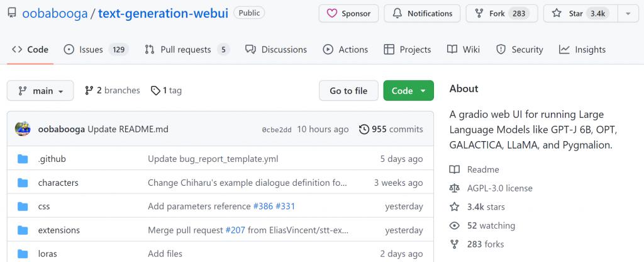Open the oobabooga owner profile link
This screenshot has height=262, width=644.
[55, 14]
